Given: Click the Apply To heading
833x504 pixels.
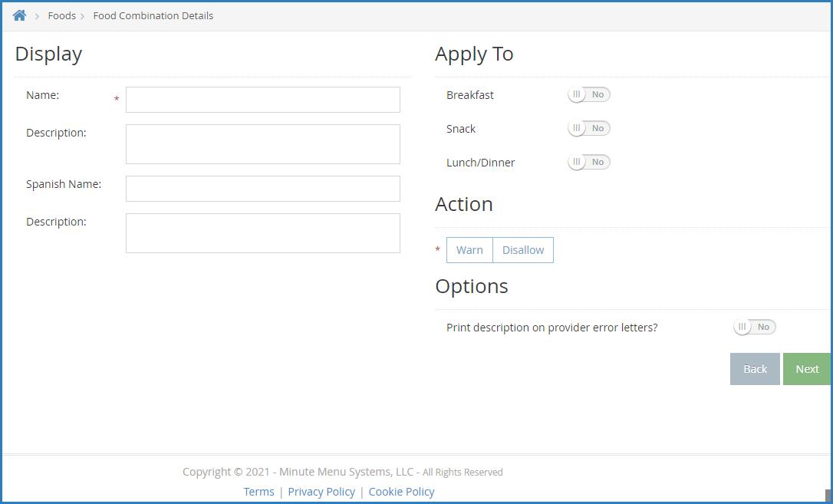Looking at the screenshot, I should [474, 54].
